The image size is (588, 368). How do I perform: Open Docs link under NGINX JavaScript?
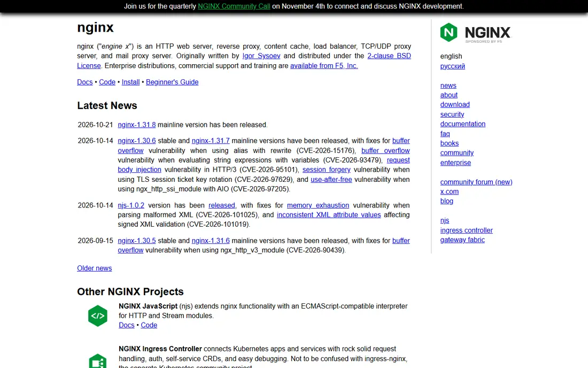(x=126, y=325)
